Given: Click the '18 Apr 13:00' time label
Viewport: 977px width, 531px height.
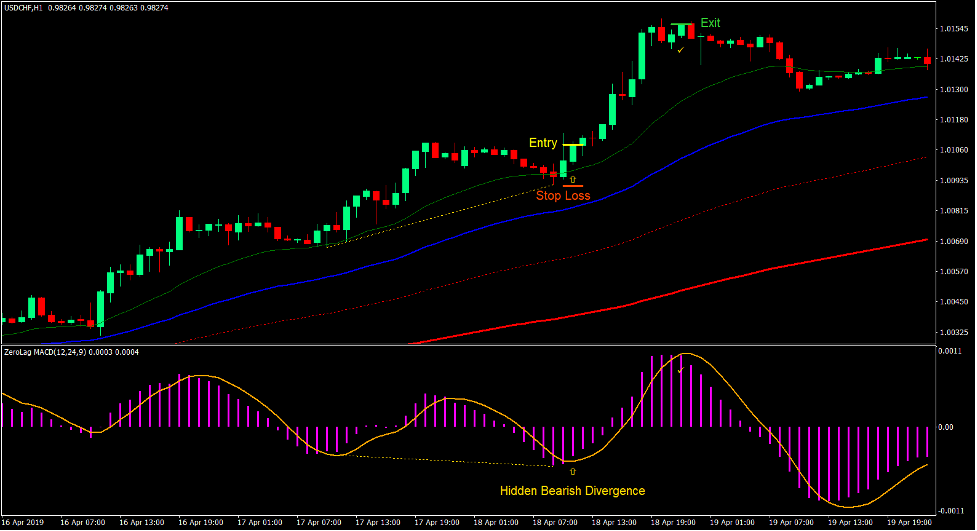Looking at the screenshot, I should (612, 522).
